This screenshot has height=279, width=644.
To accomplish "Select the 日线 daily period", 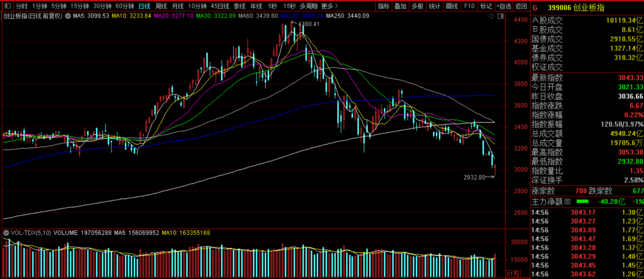I will 144,7.
